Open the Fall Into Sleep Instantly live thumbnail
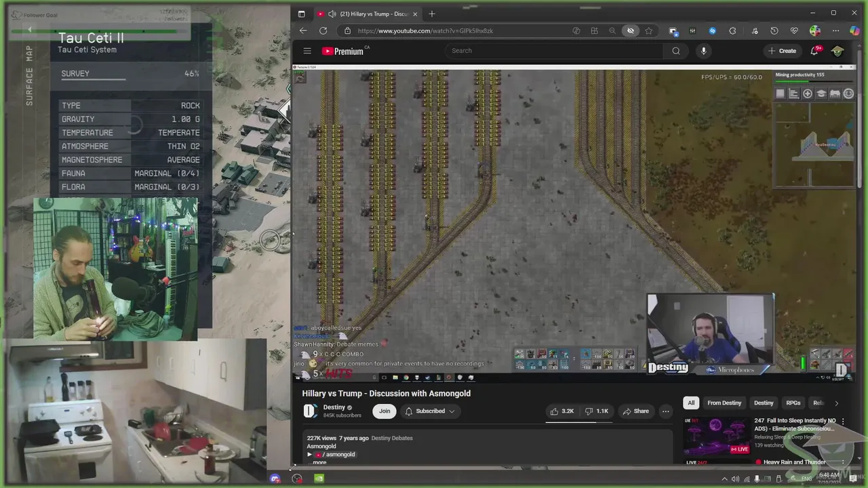The image size is (868, 488). [717, 436]
